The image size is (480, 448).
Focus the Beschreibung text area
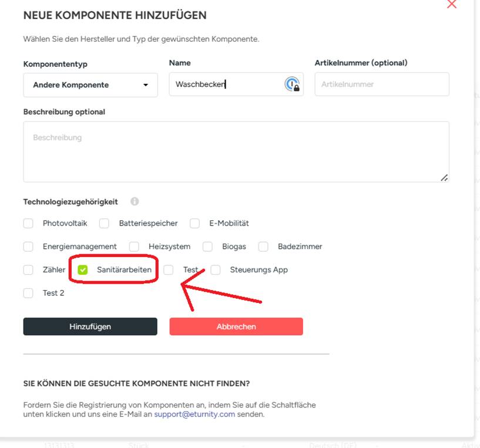pos(236,151)
